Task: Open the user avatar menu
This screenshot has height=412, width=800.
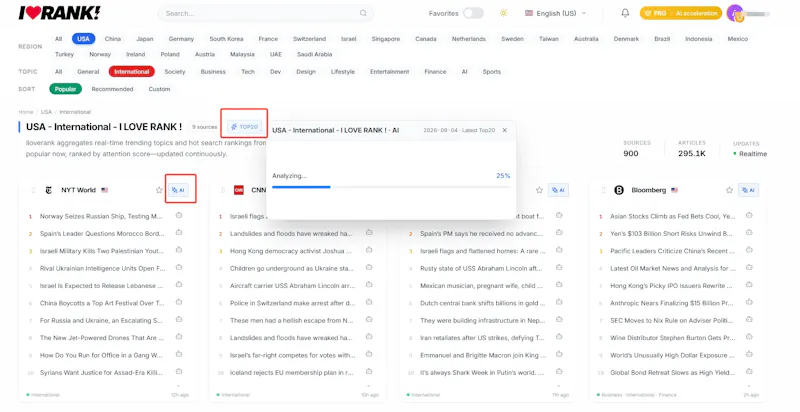Action: [x=735, y=13]
